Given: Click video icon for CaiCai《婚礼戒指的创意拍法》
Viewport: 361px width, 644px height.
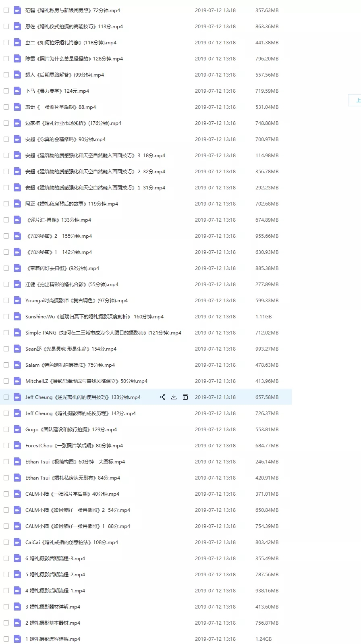Looking at the screenshot, I should tap(17, 542).
